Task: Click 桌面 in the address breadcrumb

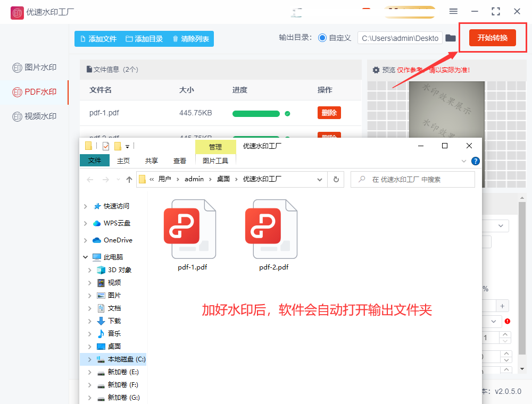Action: click(223, 179)
